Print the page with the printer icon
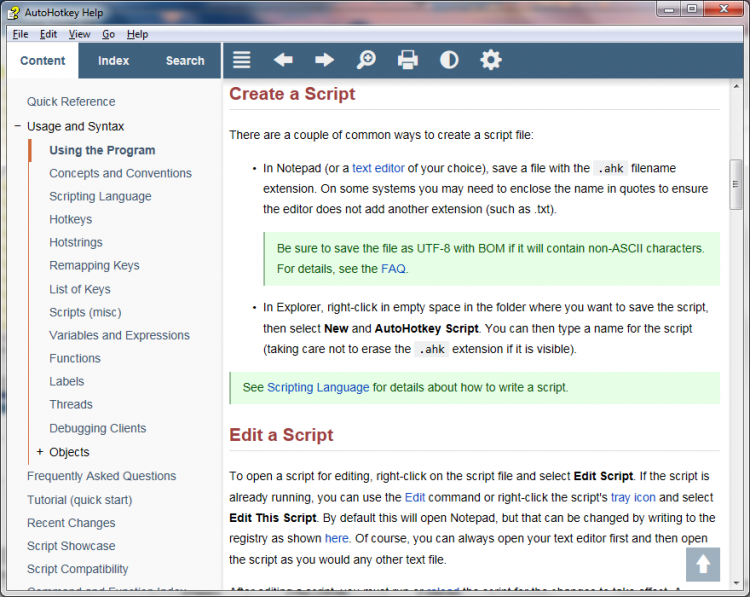This screenshot has height=597, width=750. [x=408, y=60]
